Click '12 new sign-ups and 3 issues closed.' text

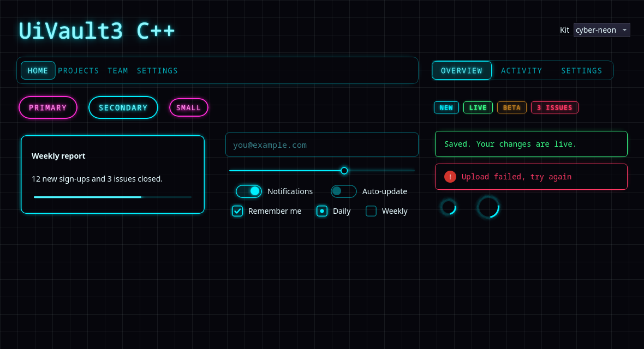click(97, 179)
